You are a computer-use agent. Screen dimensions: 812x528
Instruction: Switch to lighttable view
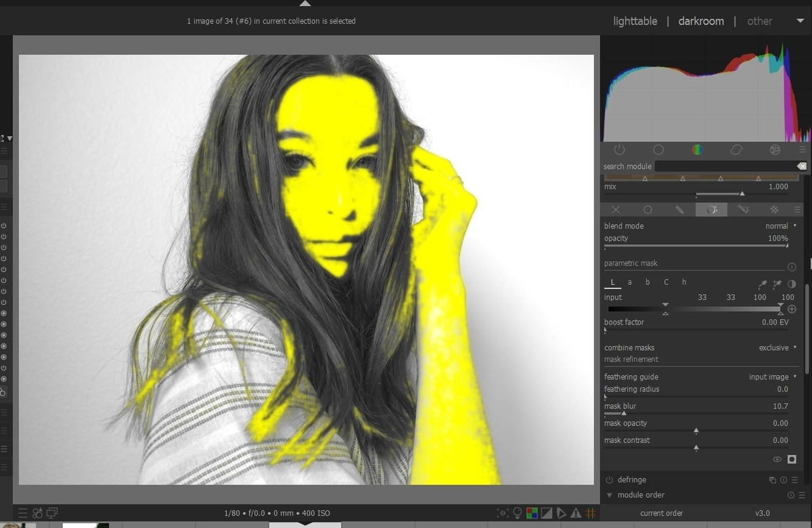pos(635,21)
